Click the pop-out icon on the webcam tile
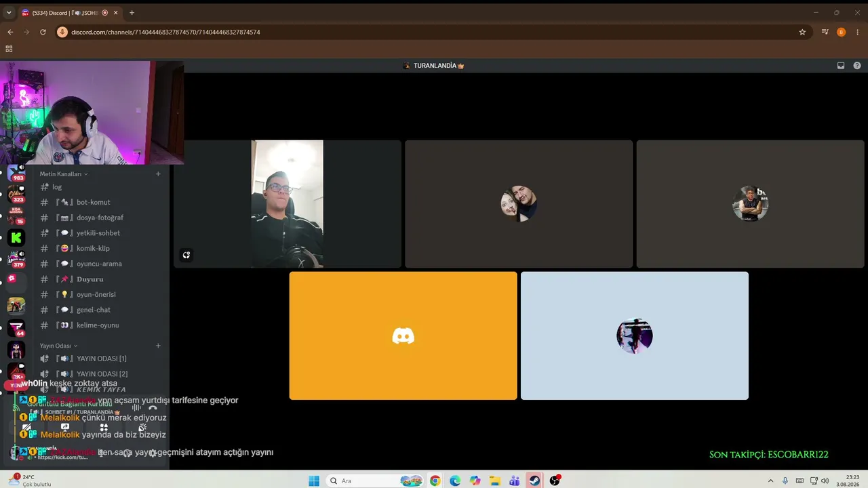The width and height of the screenshot is (868, 488). [x=186, y=255]
